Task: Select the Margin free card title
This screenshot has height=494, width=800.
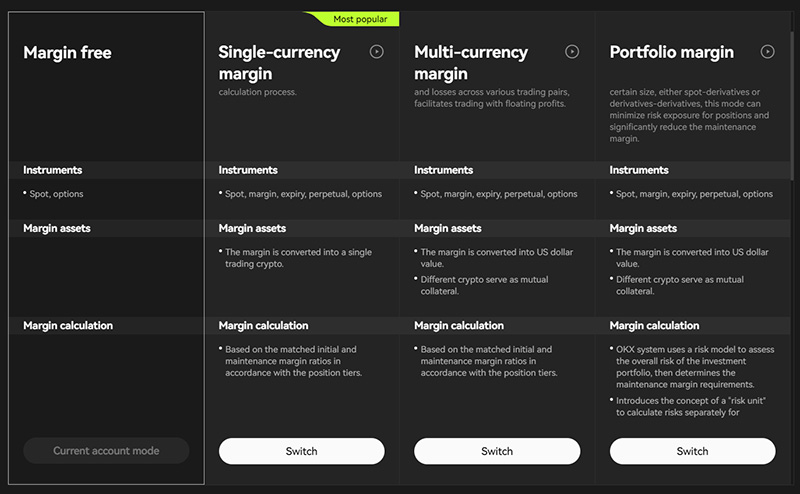Action: tap(67, 53)
